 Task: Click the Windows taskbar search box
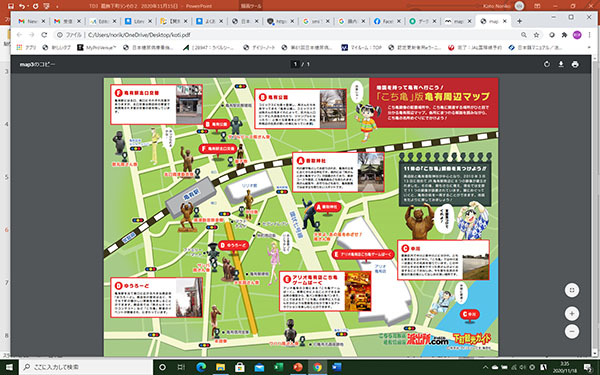(x=86, y=367)
